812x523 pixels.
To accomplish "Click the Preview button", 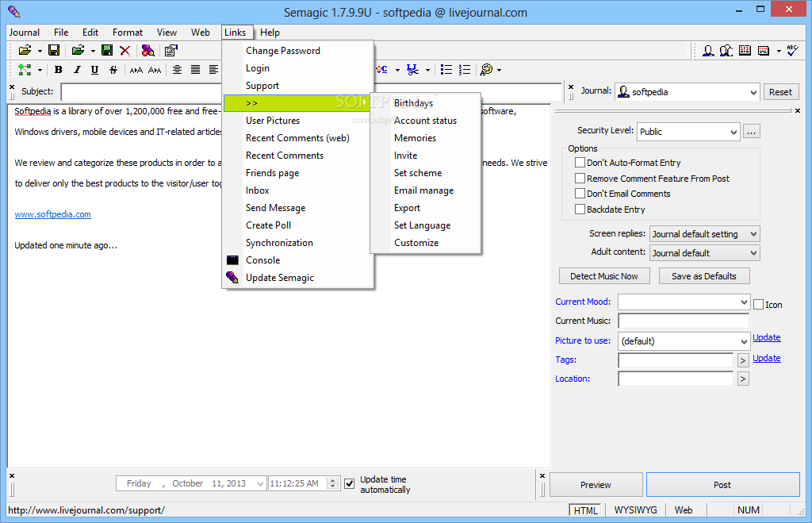I will click(596, 485).
